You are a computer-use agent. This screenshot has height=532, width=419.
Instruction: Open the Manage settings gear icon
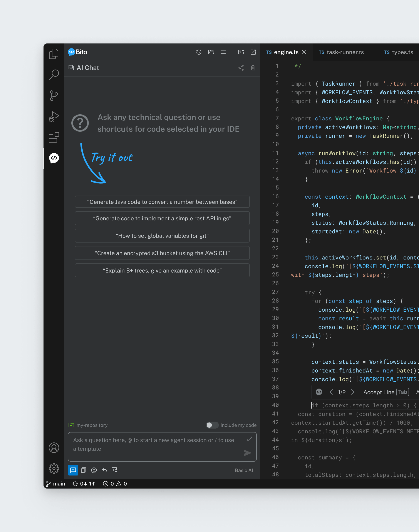click(54, 468)
